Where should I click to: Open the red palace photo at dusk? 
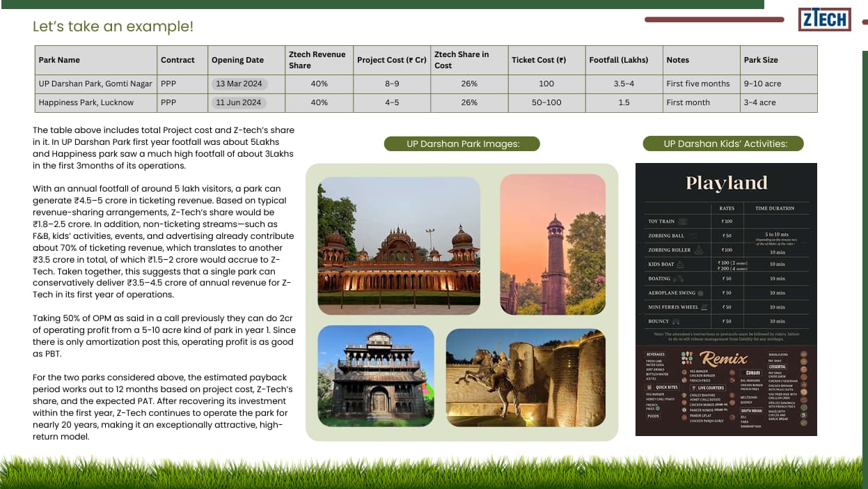coord(399,245)
